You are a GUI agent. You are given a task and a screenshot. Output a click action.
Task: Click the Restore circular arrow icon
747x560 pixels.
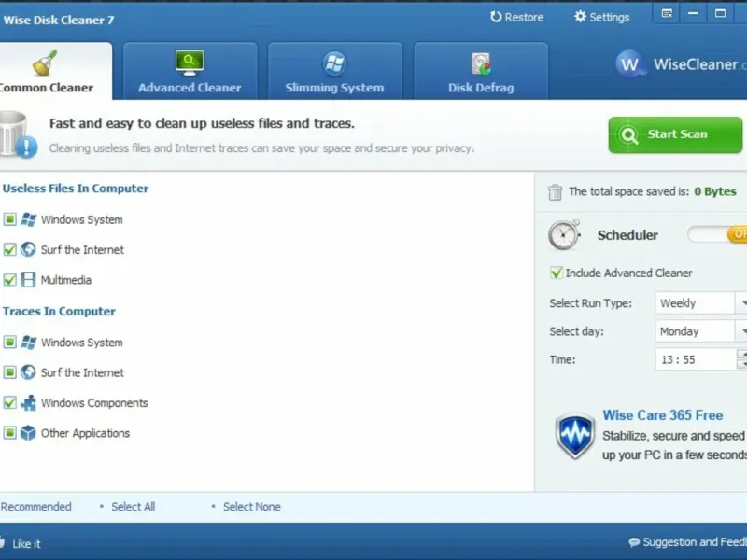point(496,17)
